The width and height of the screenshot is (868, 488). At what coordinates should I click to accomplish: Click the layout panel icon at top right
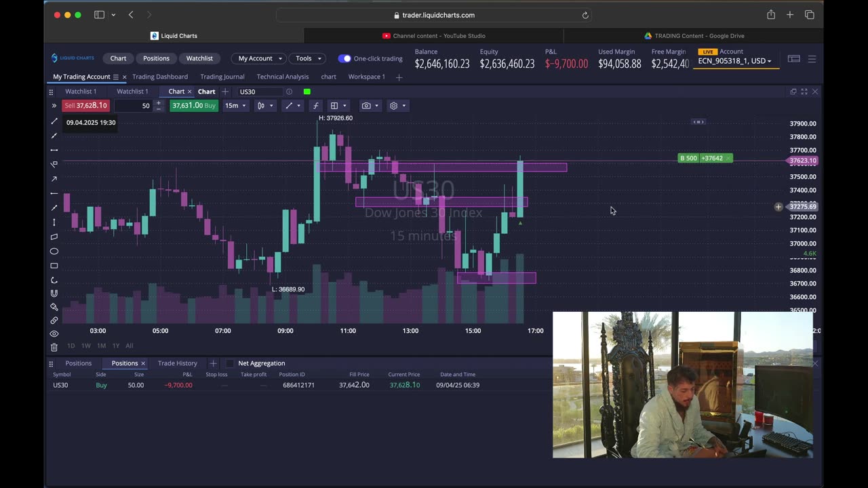pos(793,59)
